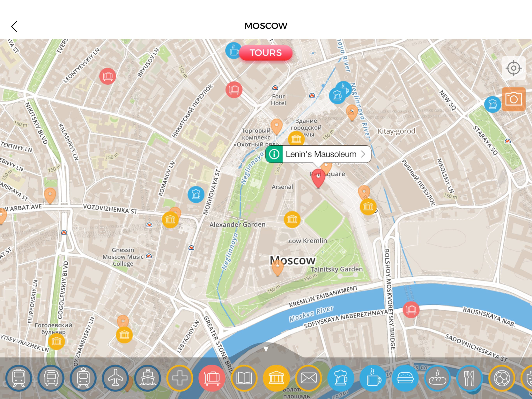Viewport: 532px width, 399px height.
Task: Toggle hotels luggage category in bar
Action: [212, 378]
